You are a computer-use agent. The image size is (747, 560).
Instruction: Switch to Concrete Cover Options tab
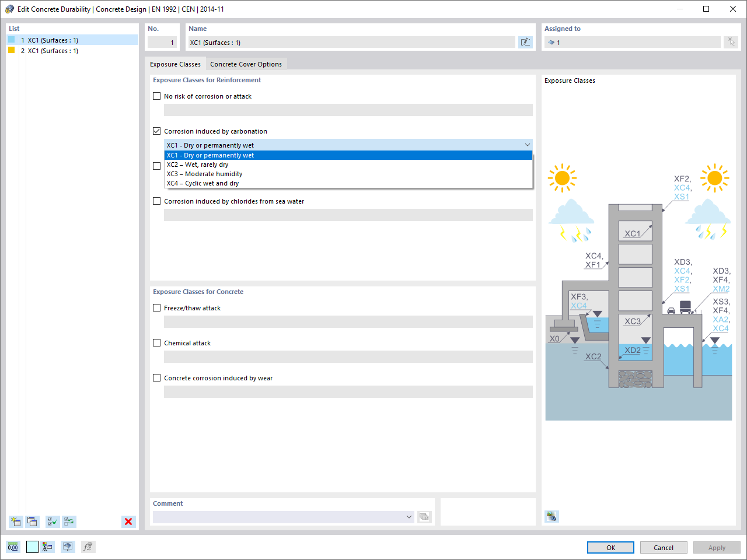pyautogui.click(x=246, y=64)
